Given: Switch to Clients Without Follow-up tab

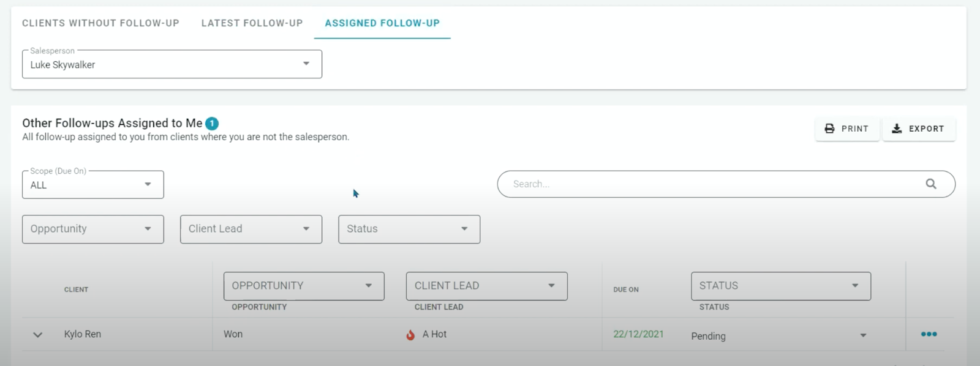Looking at the screenshot, I should (100, 23).
